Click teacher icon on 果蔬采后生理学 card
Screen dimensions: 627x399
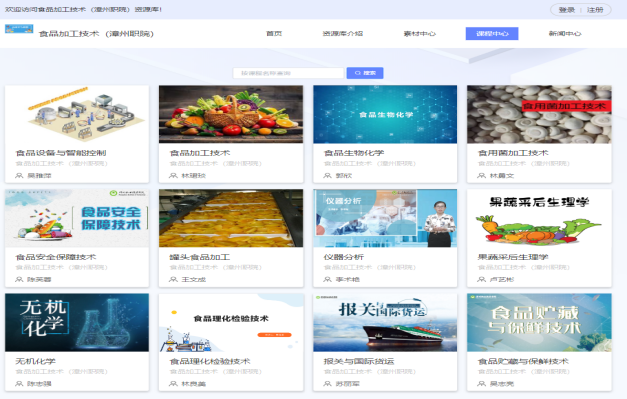(481, 279)
